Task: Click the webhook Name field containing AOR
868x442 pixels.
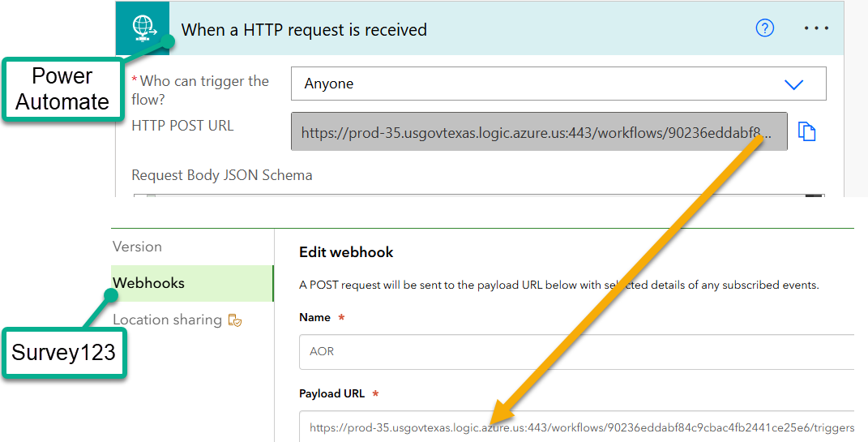Action: pos(578,352)
